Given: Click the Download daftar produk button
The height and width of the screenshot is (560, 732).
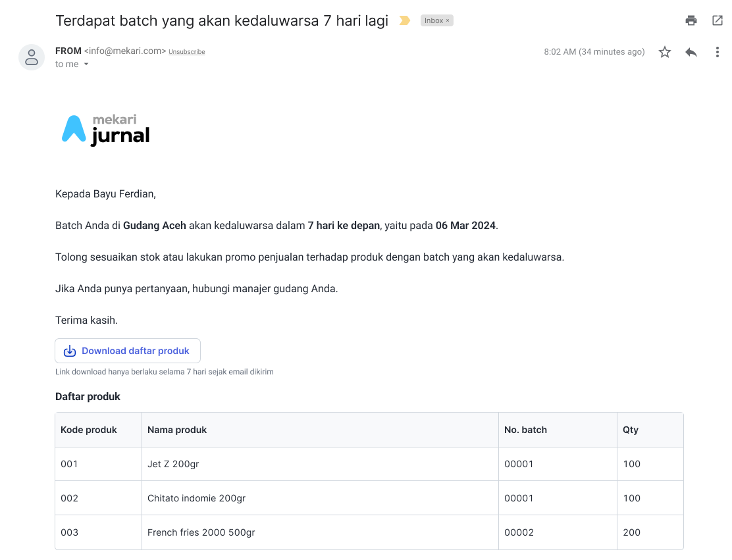Looking at the screenshot, I should [128, 351].
